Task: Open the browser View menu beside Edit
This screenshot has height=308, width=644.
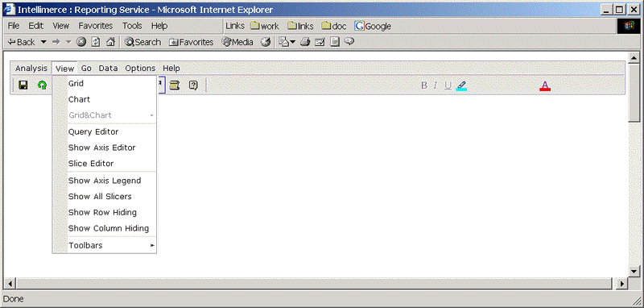Action: point(61,26)
